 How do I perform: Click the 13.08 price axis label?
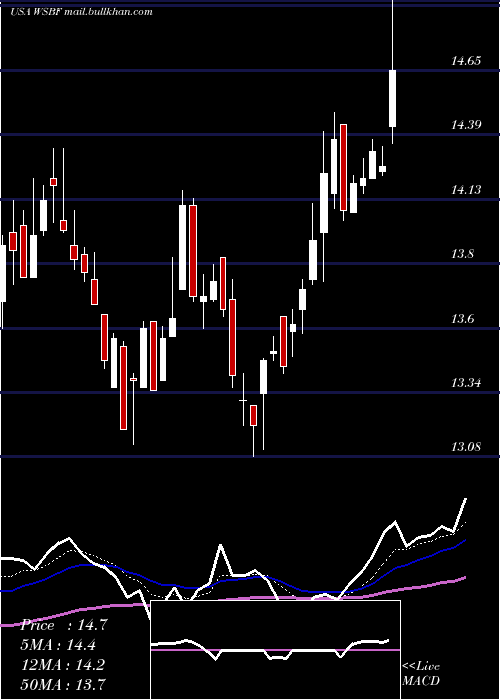click(x=466, y=447)
